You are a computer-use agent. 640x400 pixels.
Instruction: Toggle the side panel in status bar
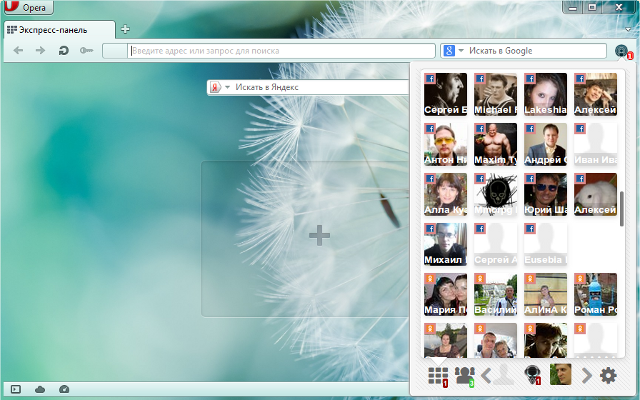click(15, 388)
